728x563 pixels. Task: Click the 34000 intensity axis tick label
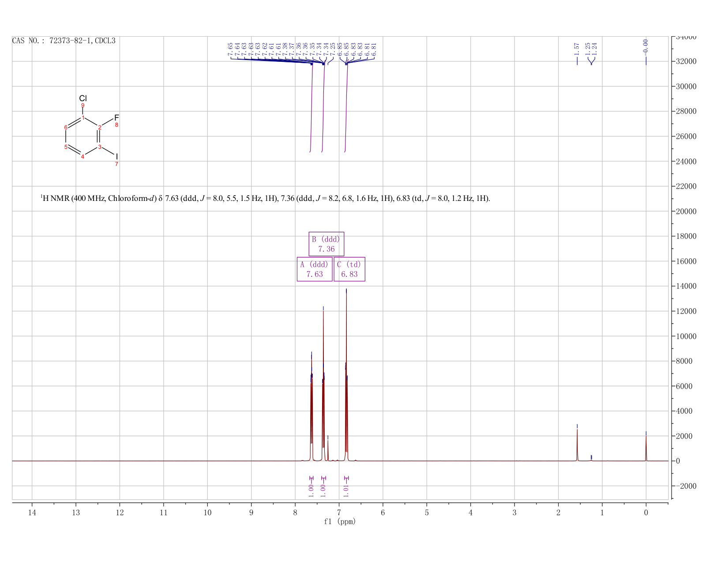point(686,37)
